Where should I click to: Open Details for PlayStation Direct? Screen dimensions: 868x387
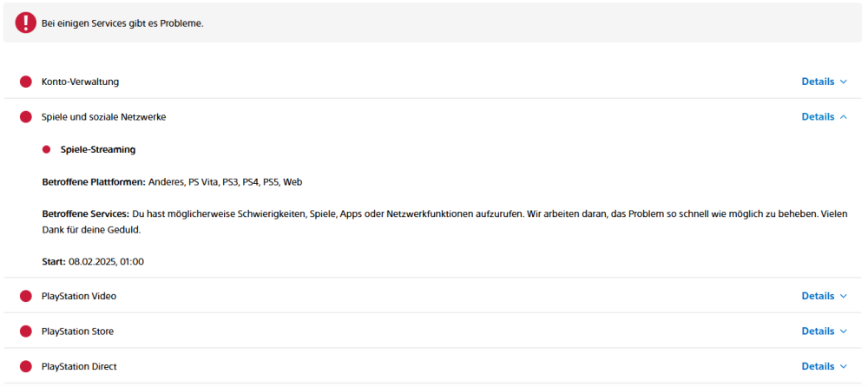[824, 366]
